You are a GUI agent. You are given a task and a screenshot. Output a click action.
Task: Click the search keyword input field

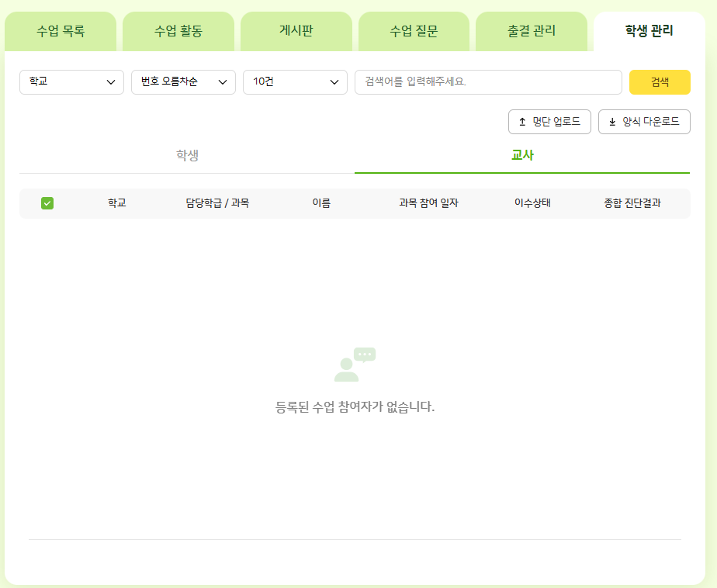click(488, 81)
